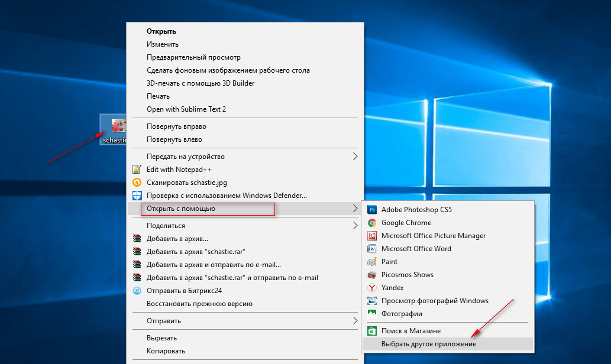Viewport: 611px width, 364px height.
Task: Choose Повернуть влево
Action: coord(174,139)
